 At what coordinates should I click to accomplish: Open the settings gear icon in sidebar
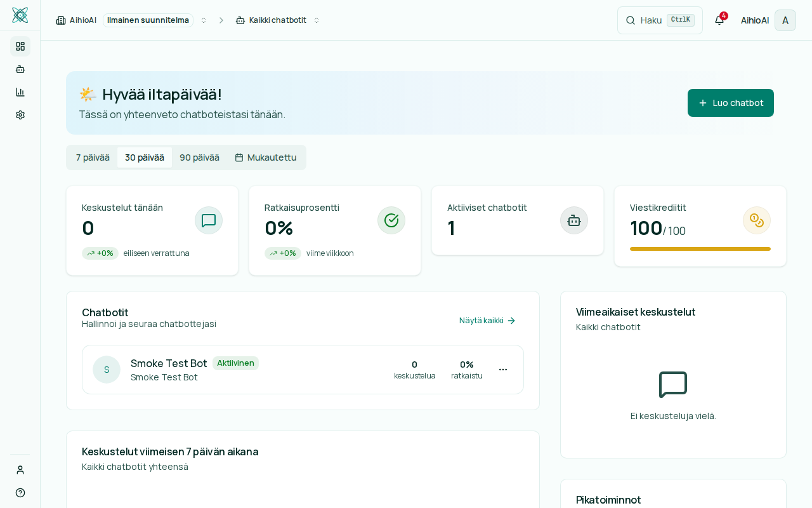[20, 115]
